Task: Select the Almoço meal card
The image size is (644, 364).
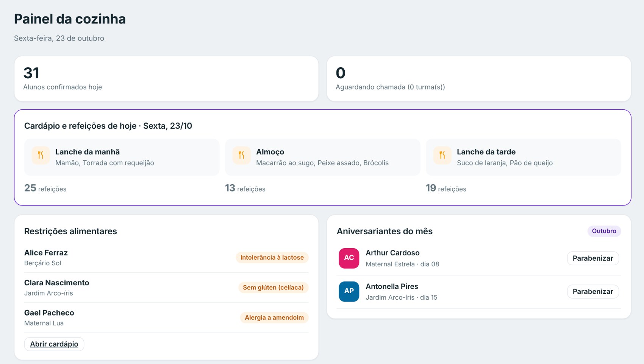Action: pos(322,157)
